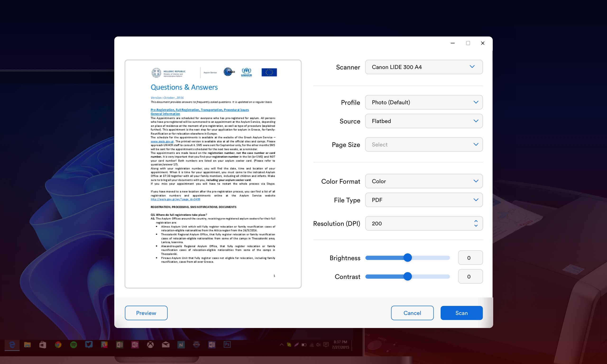Minimize the scan dialog window
607x364 pixels.
452,43
